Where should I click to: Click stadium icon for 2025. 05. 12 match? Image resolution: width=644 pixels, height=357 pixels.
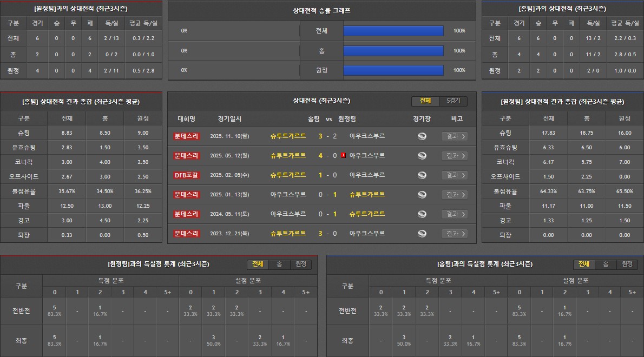[x=422, y=156]
